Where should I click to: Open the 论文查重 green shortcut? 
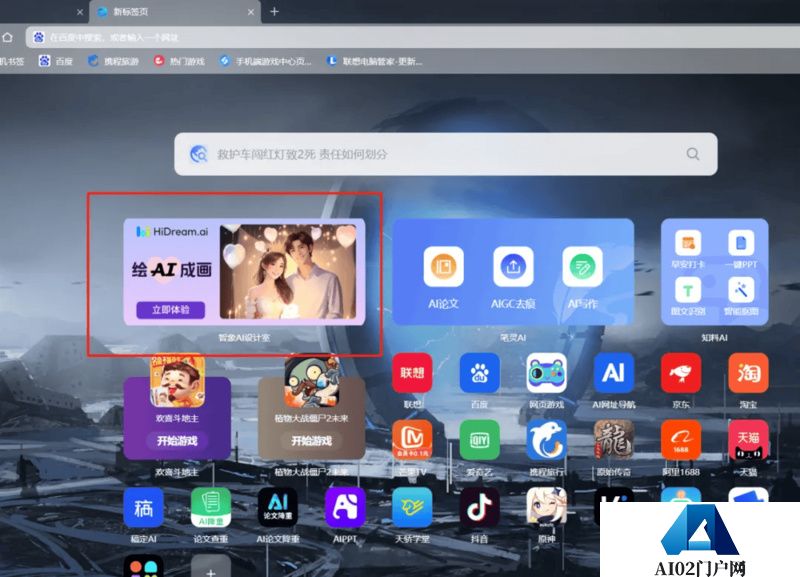tap(211, 507)
